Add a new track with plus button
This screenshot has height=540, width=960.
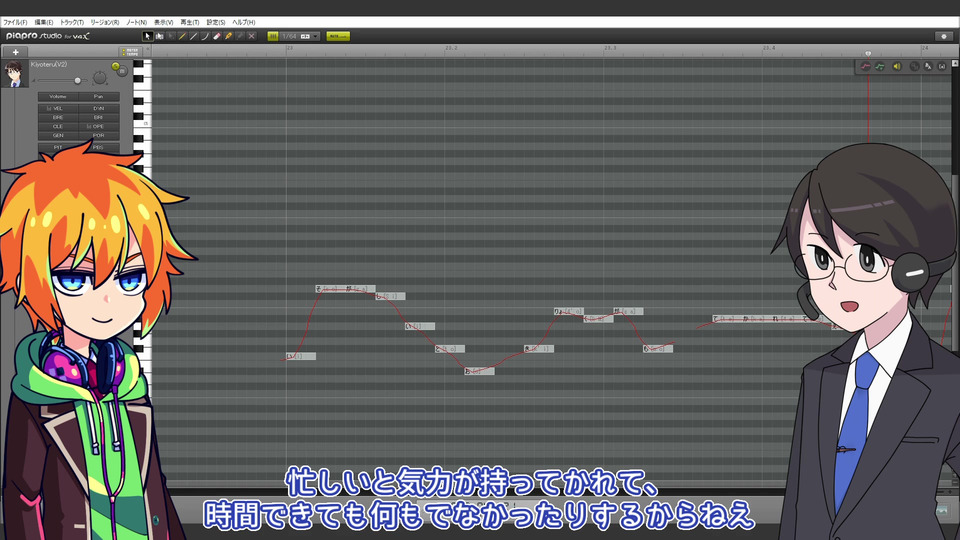tap(15, 52)
